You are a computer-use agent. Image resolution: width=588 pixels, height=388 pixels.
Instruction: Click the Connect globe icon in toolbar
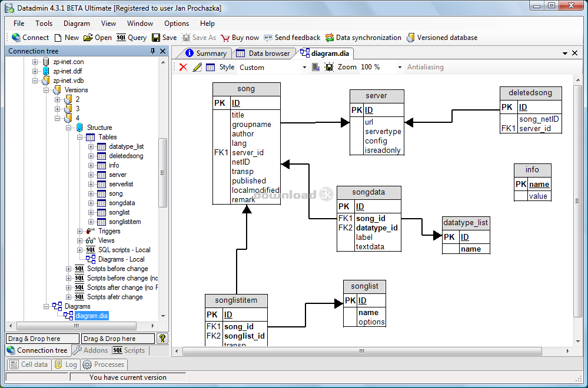coord(16,38)
